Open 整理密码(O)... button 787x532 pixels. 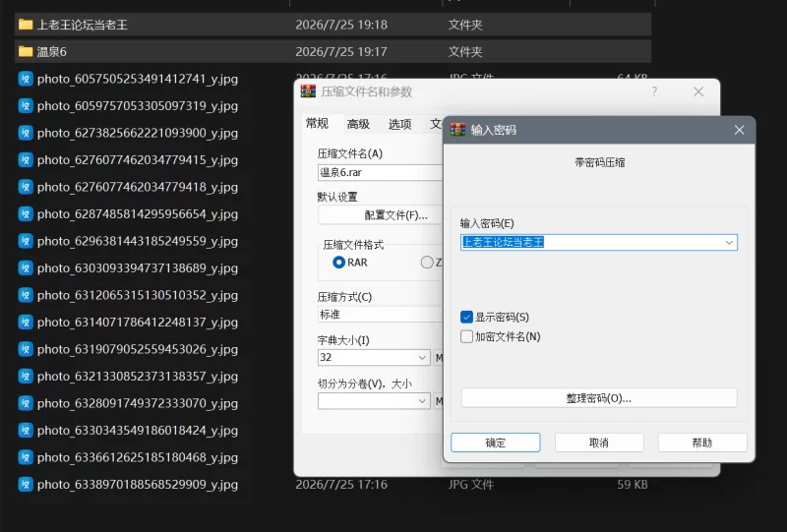click(x=599, y=398)
